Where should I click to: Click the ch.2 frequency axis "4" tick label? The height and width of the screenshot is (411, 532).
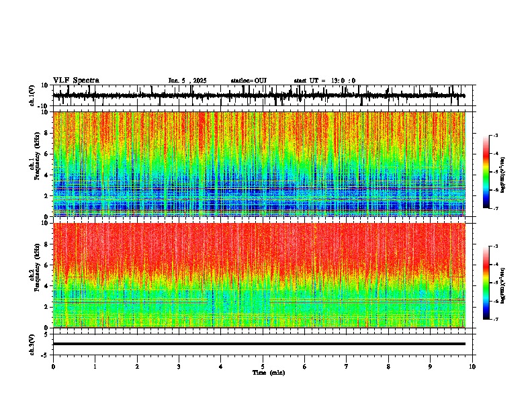click(x=46, y=286)
